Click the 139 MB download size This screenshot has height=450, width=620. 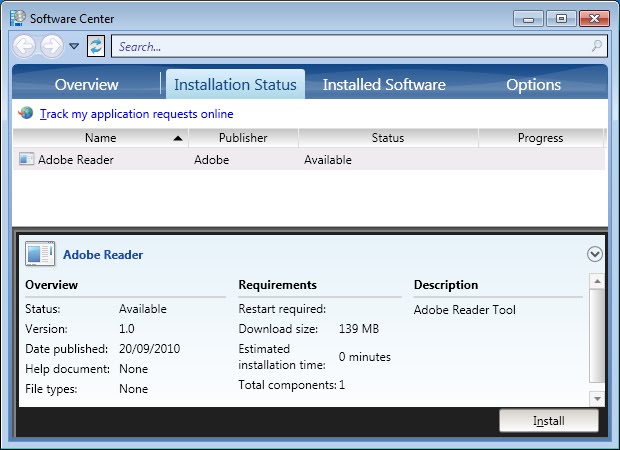[359, 329]
